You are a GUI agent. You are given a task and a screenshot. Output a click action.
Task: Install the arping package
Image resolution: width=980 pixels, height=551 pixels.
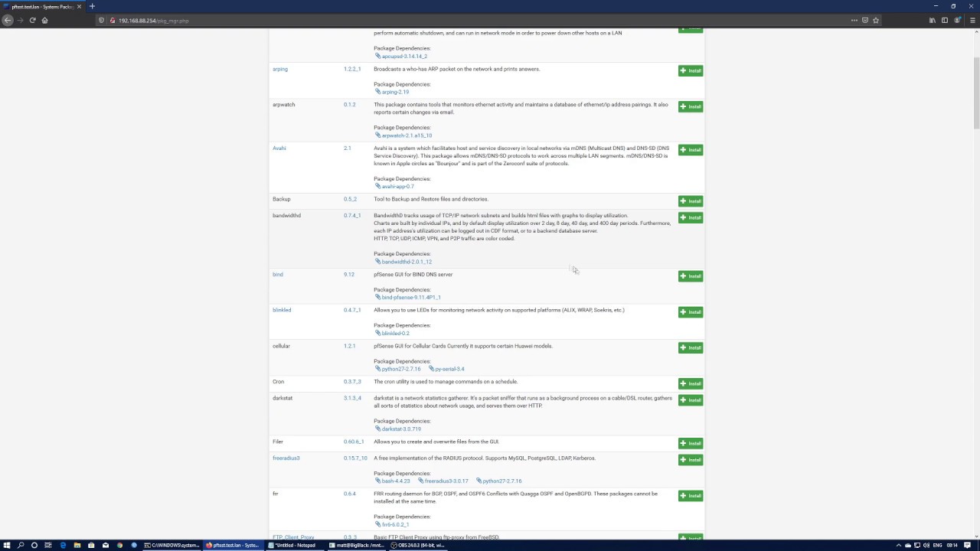(691, 70)
